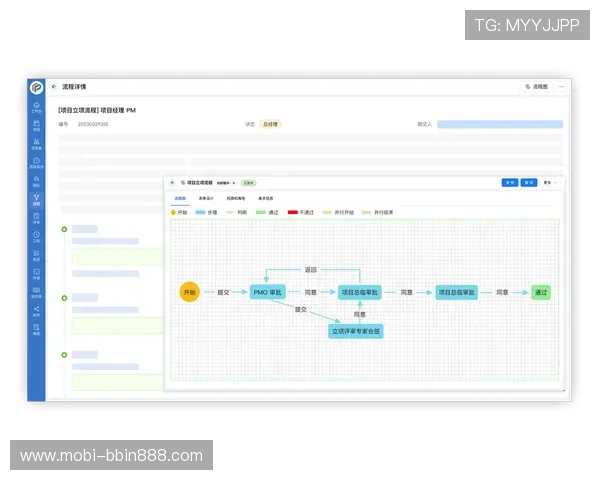This screenshot has height=480, width=600.
Task: Click the blue 发布 button
Action: 509,183
